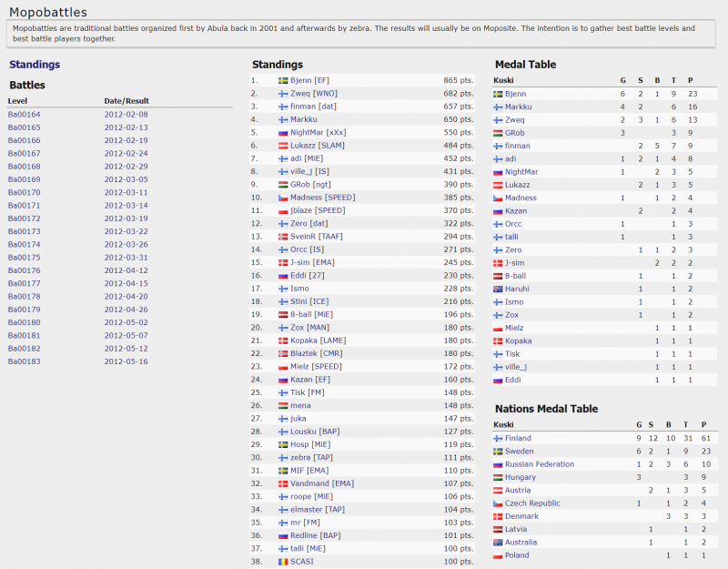The width and height of the screenshot is (728, 569).
Task: Click Latvia flag next to 8-ball [MiE]
Action: (282, 314)
